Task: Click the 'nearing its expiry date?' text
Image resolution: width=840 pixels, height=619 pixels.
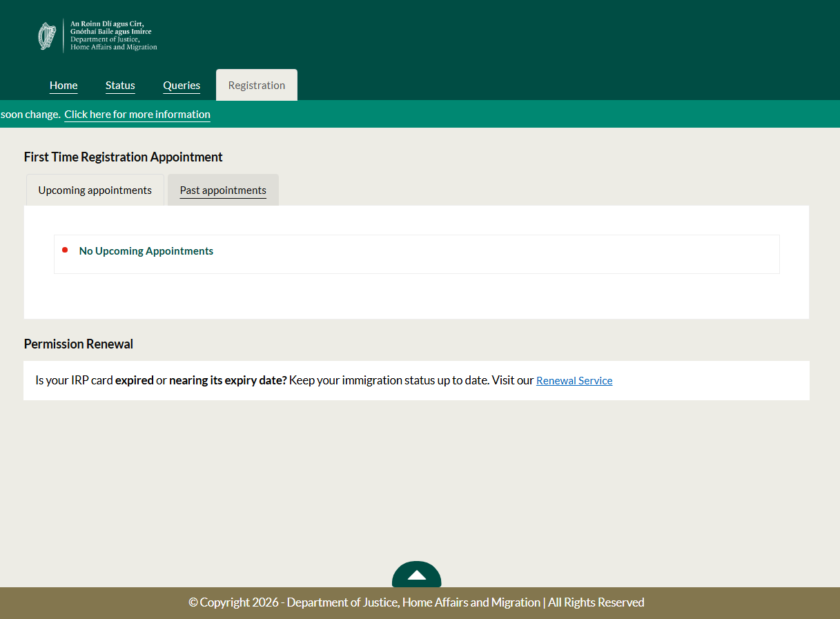Action: pos(228,380)
